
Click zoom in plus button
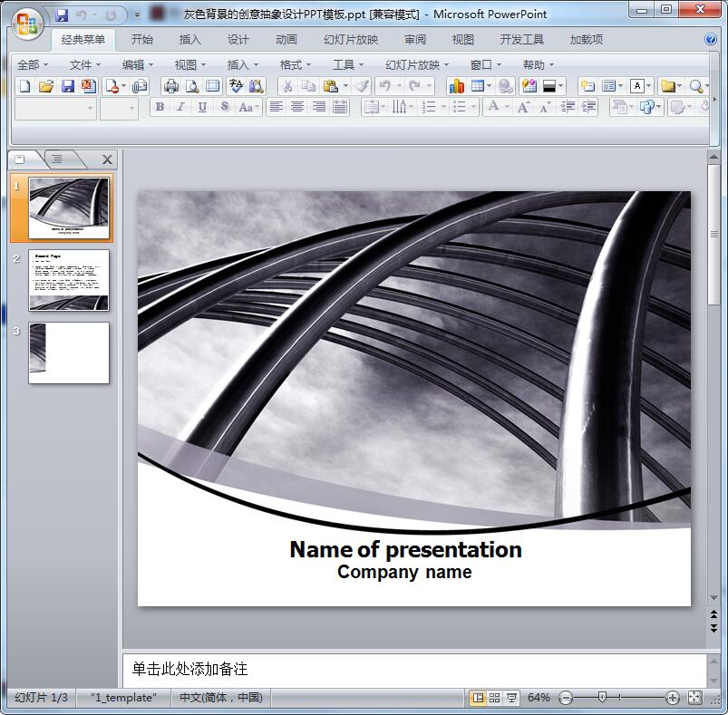(x=672, y=698)
